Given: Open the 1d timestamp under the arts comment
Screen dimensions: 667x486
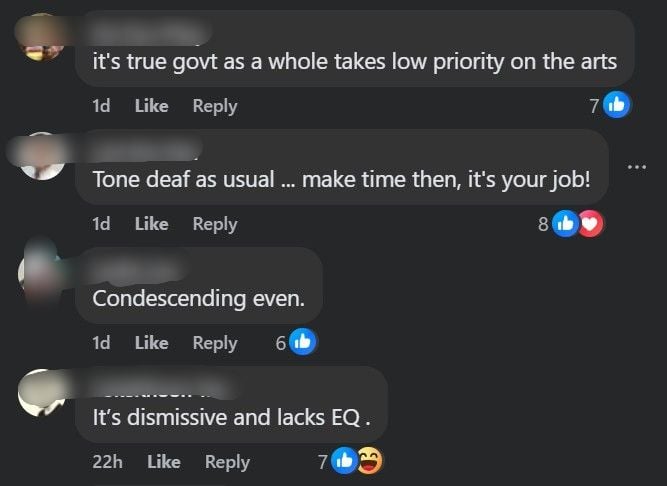Looking at the screenshot, I should 101,105.
